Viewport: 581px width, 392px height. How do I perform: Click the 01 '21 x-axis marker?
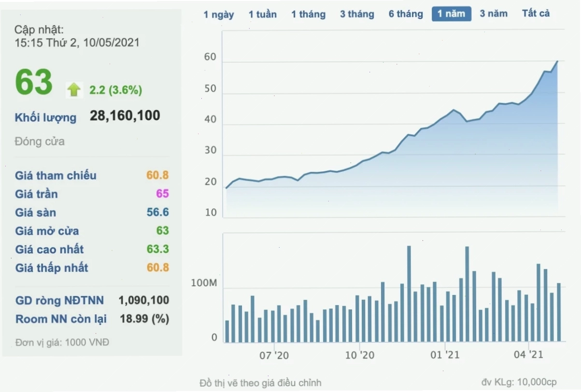pyautogui.click(x=445, y=355)
